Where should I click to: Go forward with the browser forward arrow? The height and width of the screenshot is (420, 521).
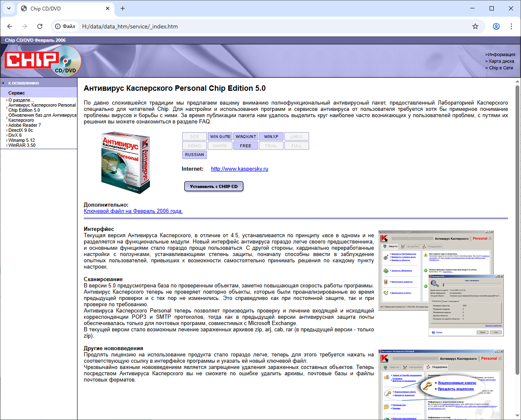[25, 26]
